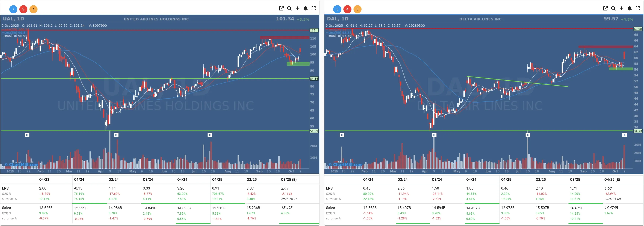Click UAL earnings E marker near July
The height and width of the screenshot is (226, 644).
pyautogui.click(x=210, y=135)
